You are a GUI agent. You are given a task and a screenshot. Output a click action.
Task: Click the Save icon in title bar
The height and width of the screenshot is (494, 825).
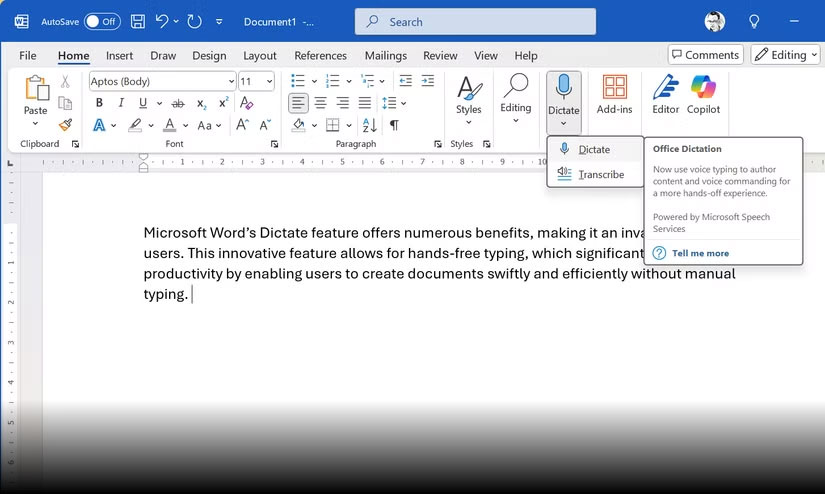coord(137,21)
